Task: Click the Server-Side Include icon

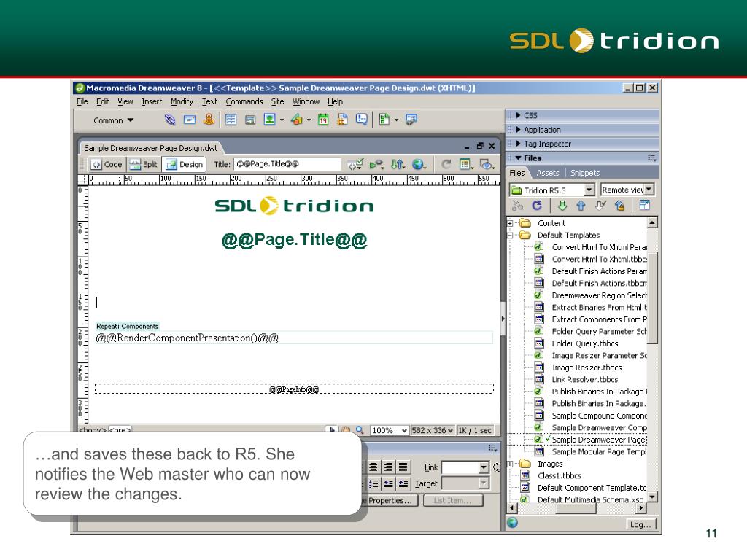Action: (x=342, y=120)
